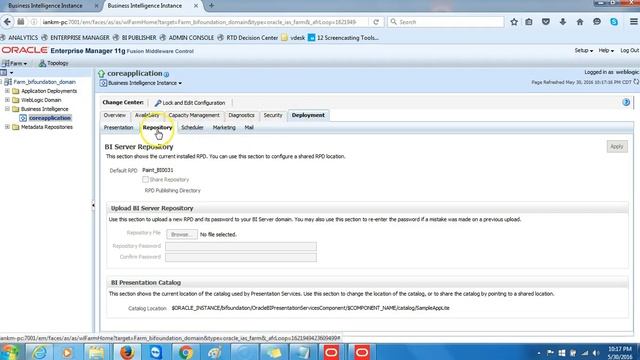Open the downloads arrow icon
This screenshot has width=640, height=360.
[x=563, y=22]
